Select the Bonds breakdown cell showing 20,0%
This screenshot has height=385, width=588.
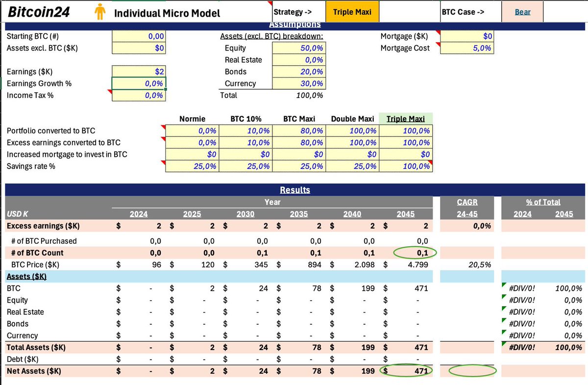(299, 71)
